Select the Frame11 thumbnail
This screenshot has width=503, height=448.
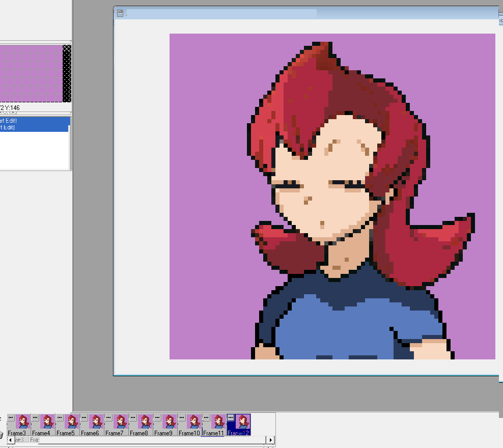(218, 422)
